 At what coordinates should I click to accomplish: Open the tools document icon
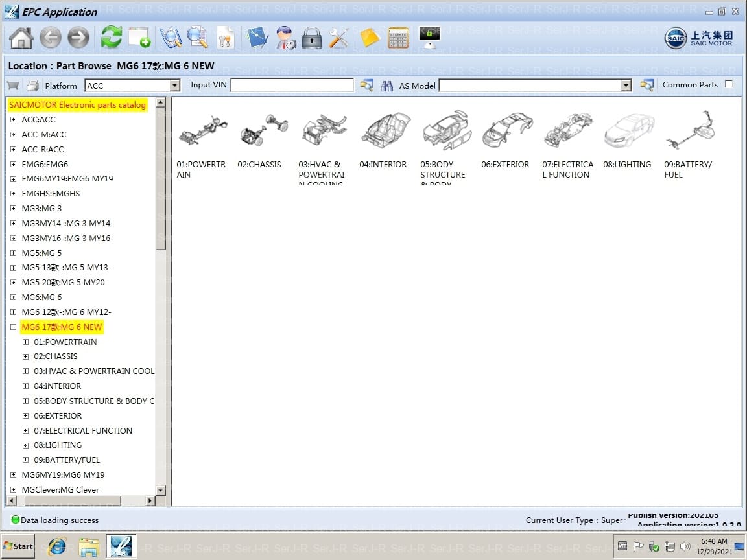pos(225,38)
